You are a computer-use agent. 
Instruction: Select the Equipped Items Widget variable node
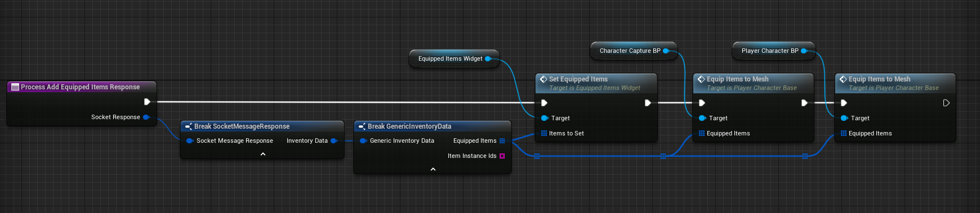(x=454, y=58)
